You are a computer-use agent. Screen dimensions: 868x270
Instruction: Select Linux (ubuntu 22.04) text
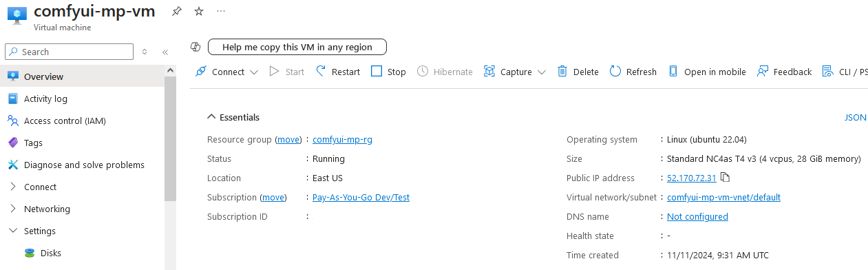coord(707,139)
